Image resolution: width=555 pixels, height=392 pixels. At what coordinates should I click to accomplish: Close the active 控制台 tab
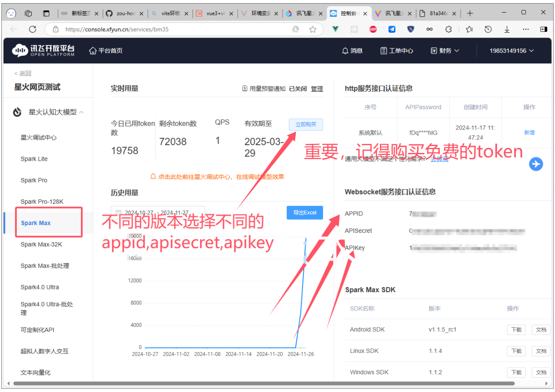coord(365,14)
